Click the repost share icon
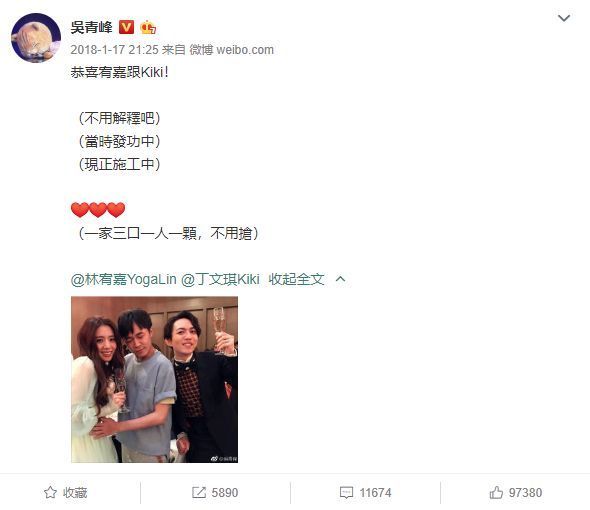Viewport: 590px width, 510px height. coord(199,492)
